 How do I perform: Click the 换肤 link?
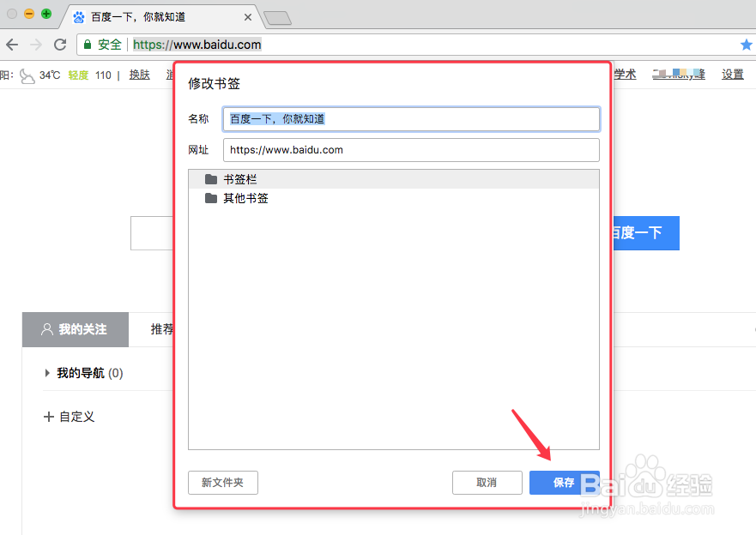pyautogui.click(x=140, y=75)
